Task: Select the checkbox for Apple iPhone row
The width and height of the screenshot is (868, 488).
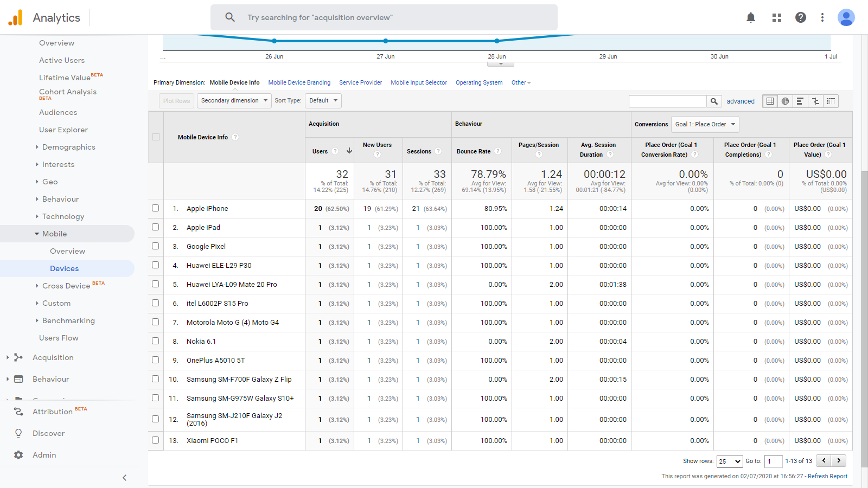Action: click(x=155, y=208)
